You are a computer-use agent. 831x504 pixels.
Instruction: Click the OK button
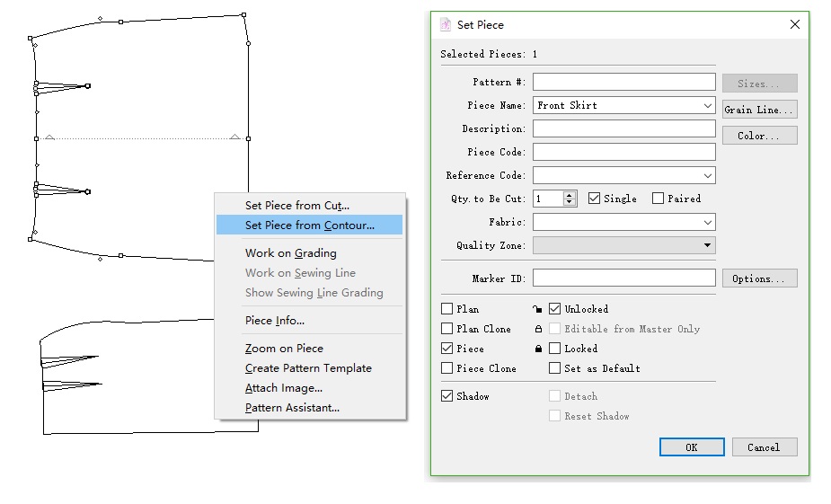[x=691, y=447]
